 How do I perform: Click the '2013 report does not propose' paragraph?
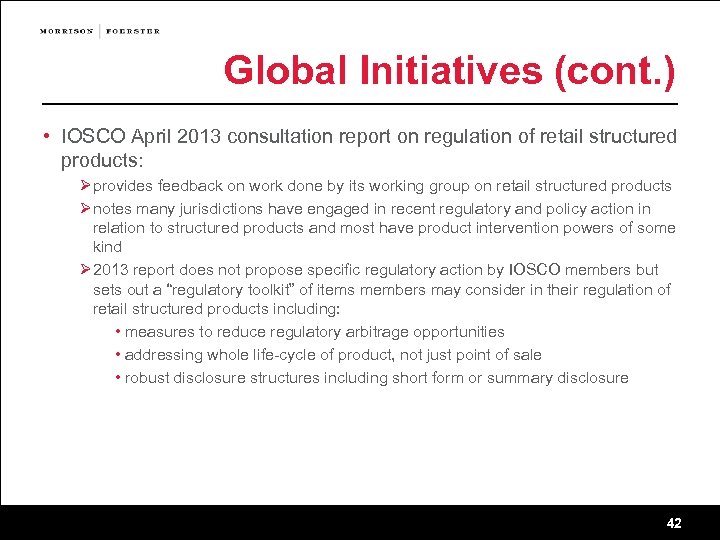(x=382, y=289)
